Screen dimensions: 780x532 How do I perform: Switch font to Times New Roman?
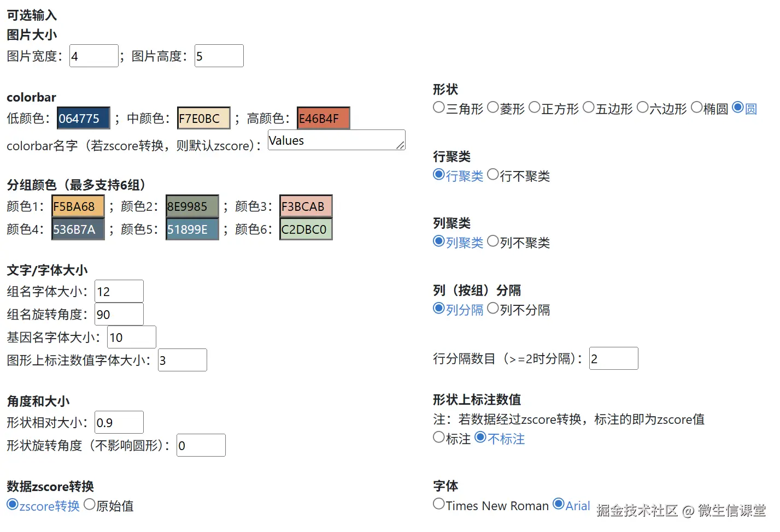[439, 504]
